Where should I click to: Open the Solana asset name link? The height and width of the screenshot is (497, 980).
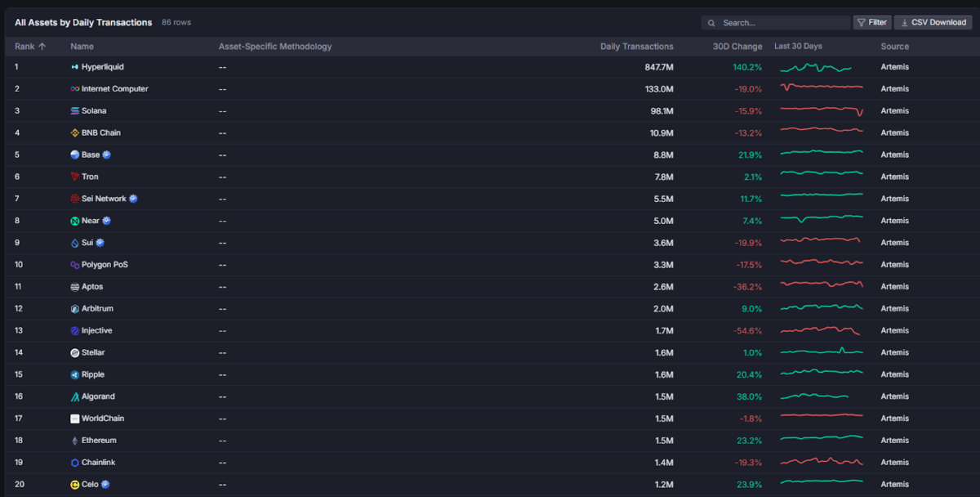(94, 111)
